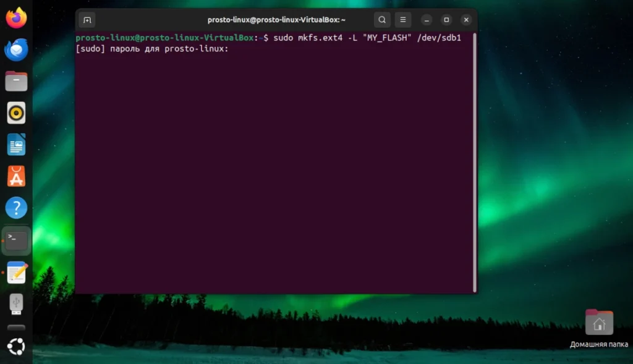Click the green prosto-linux prompt
The width and height of the screenshot is (633, 364).
click(164, 38)
